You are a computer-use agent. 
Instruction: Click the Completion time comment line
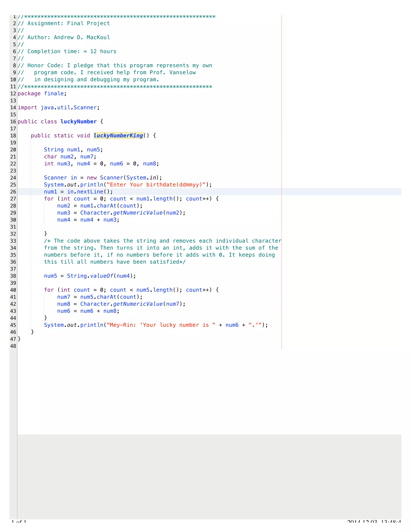pyautogui.click(x=67, y=51)
